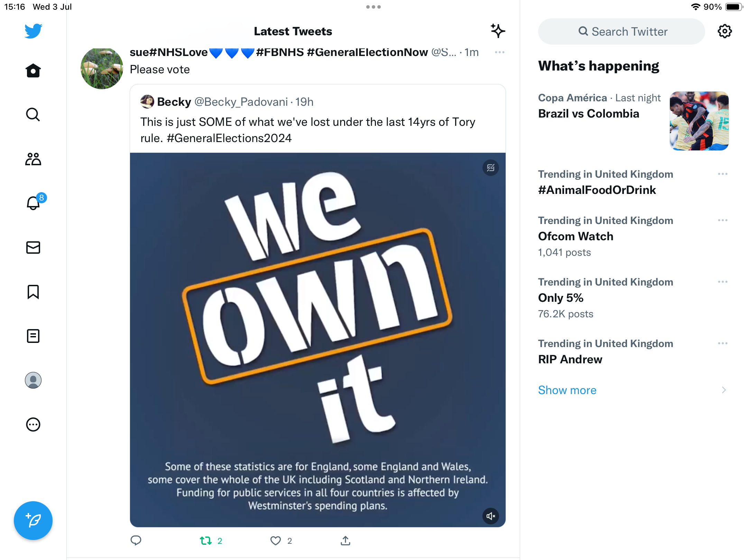Click Show more trends link
This screenshot has height=560, width=747.
point(567,390)
